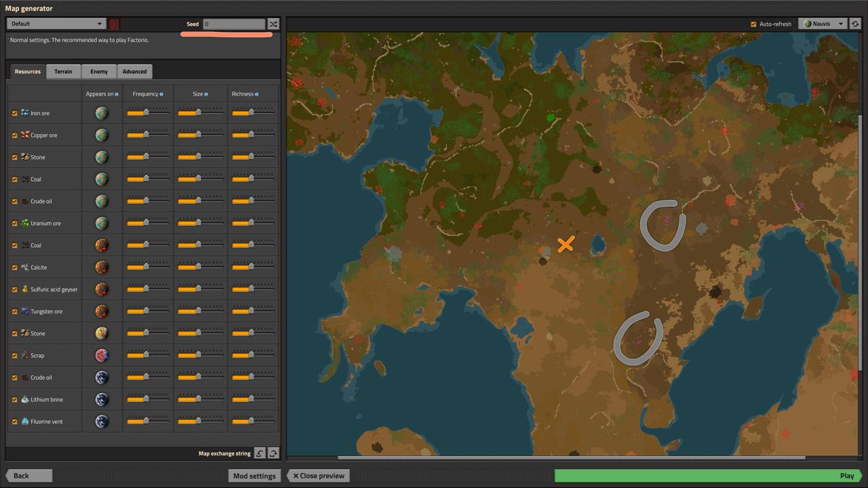The image size is (868, 488).
Task: Toggle the Auto-refresh checkbox
Action: pos(753,24)
